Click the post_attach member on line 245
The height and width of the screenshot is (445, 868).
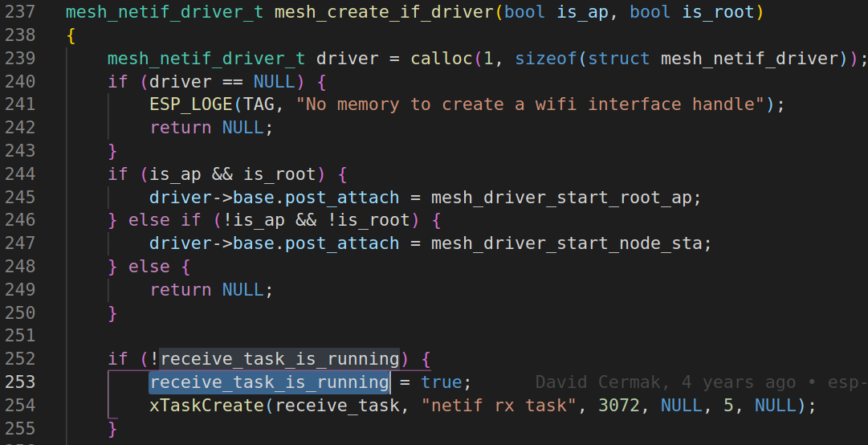[x=341, y=197]
